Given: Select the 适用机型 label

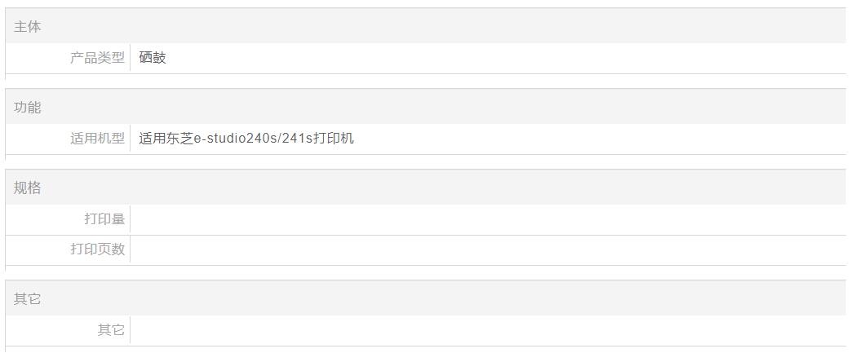Looking at the screenshot, I should [97, 139].
